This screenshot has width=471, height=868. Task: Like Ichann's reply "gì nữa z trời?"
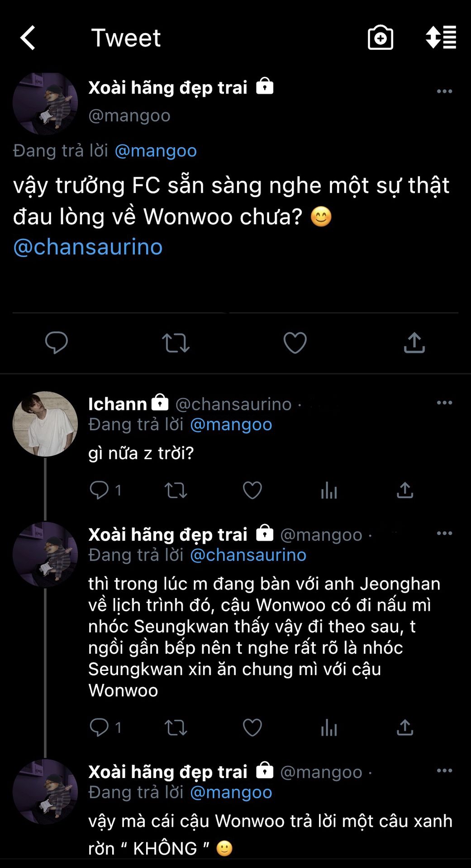[x=252, y=490]
